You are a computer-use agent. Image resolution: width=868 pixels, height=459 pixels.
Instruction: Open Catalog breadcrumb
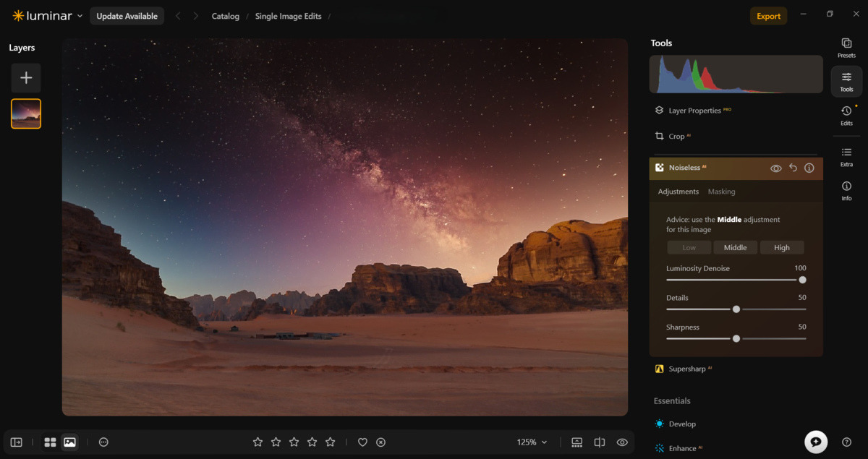(x=225, y=16)
